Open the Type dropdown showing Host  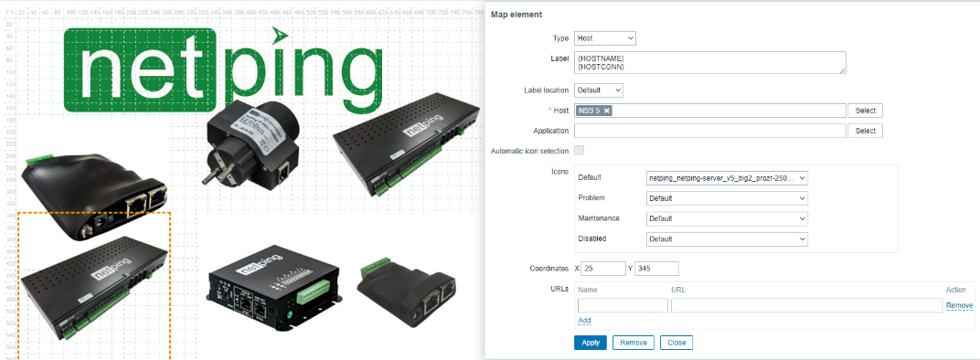click(604, 38)
